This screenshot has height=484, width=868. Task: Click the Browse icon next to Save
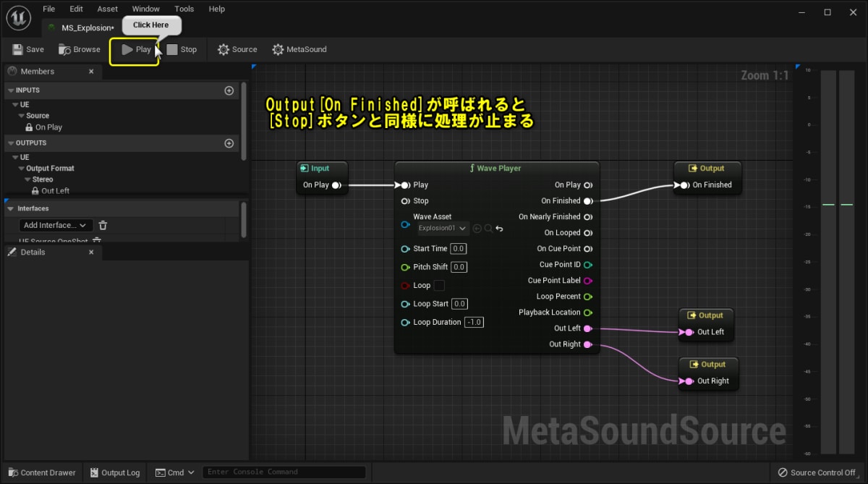tap(64, 49)
